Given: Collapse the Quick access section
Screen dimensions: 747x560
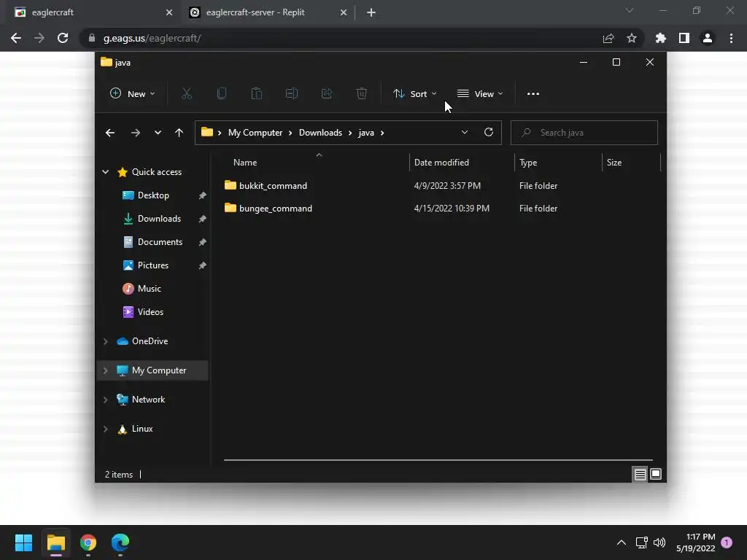Looking at the screenshot, I should 105,172.
